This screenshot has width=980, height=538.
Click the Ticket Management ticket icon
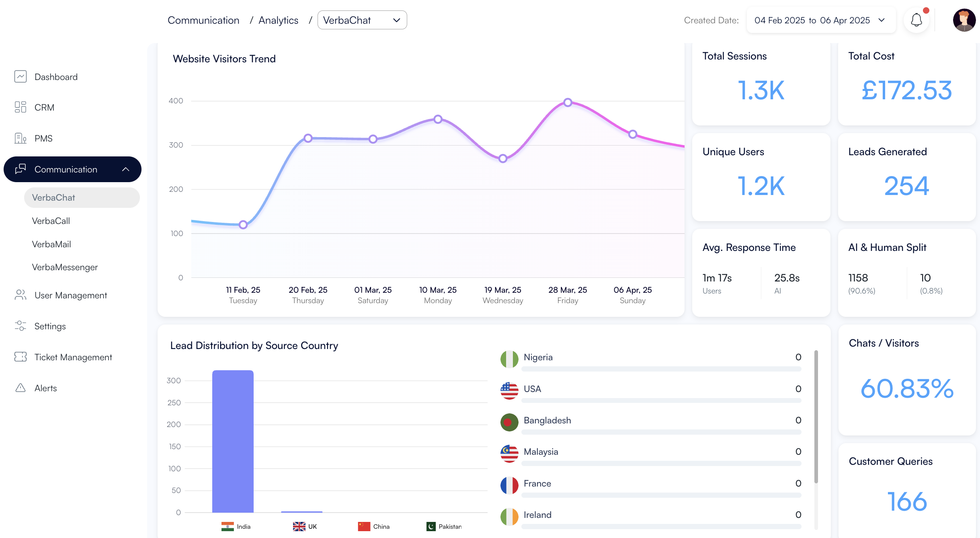pyautogui.click(x=21, y=357)
